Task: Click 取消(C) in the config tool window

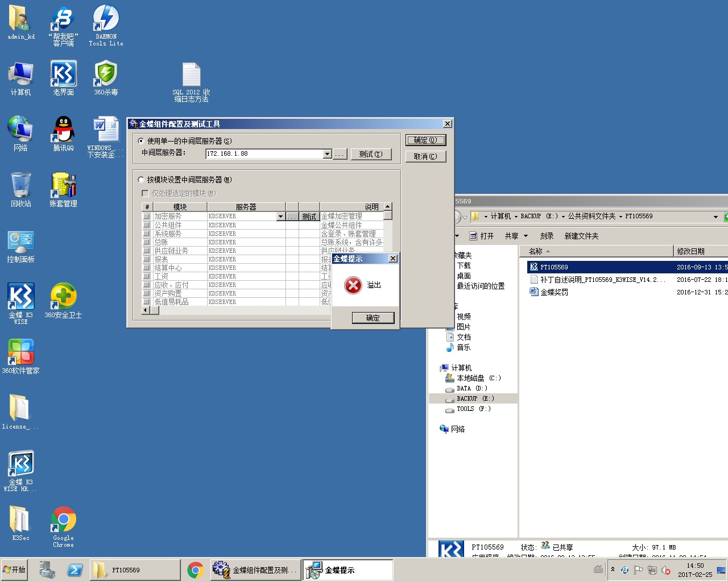Action: pyautogui.click(x=425, y=156)
